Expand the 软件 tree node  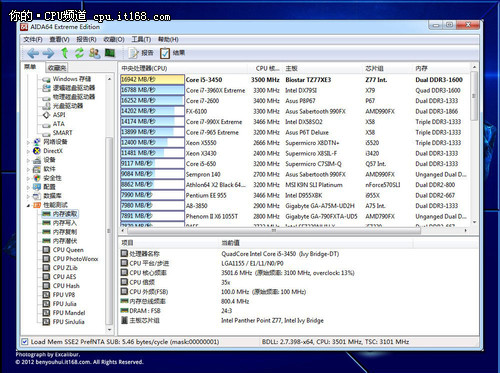(x=28, y=169)
